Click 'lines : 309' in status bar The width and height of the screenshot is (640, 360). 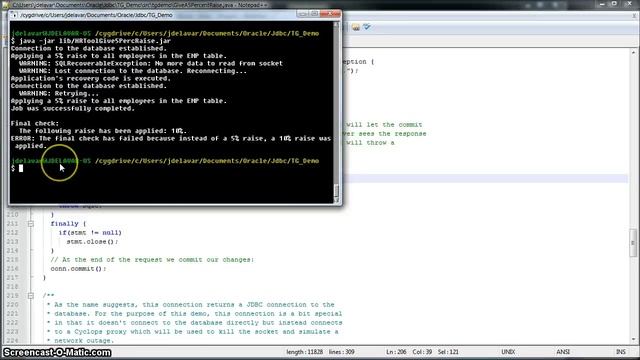342,352
